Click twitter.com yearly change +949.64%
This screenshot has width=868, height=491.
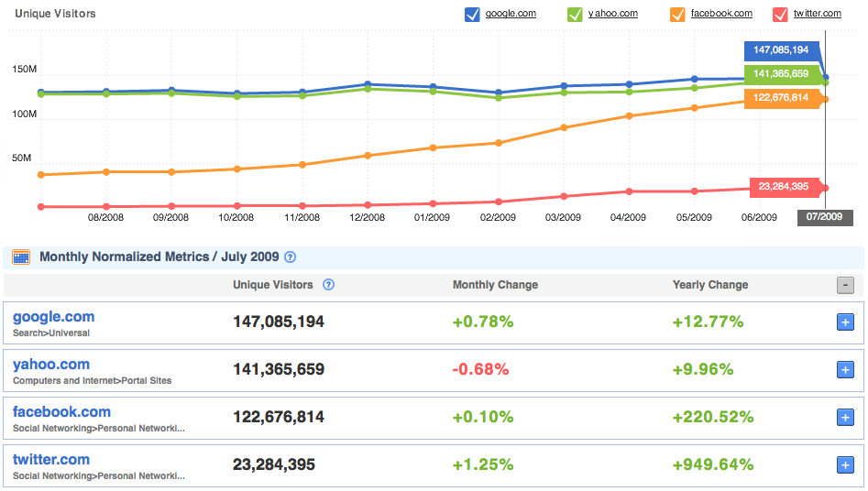pos(713,464)
